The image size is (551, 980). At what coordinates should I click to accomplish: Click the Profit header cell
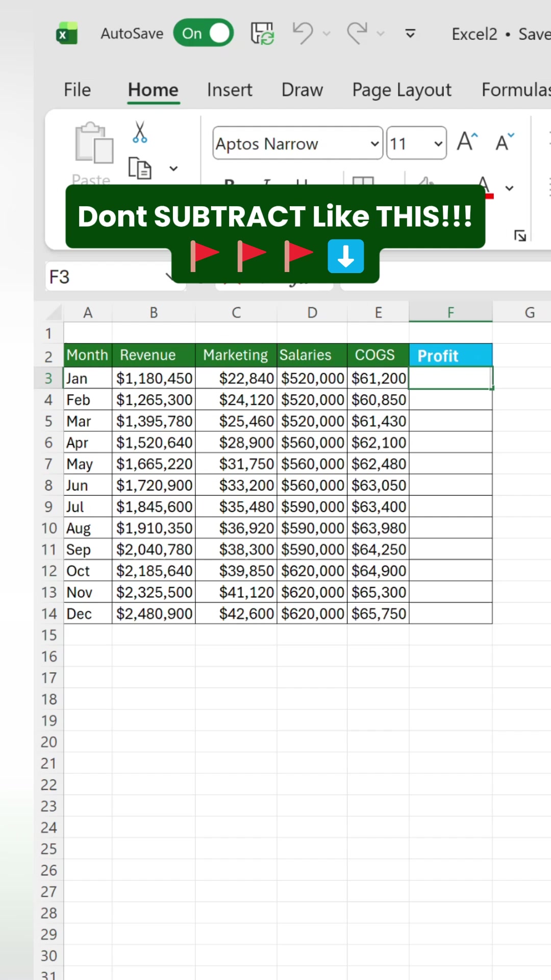click(450, 355)
